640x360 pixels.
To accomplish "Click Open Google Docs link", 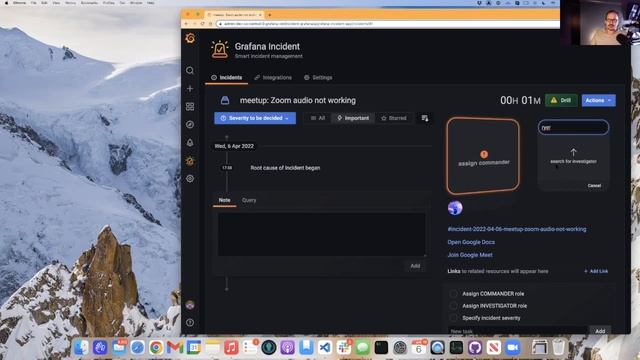I will click(471, 242).
